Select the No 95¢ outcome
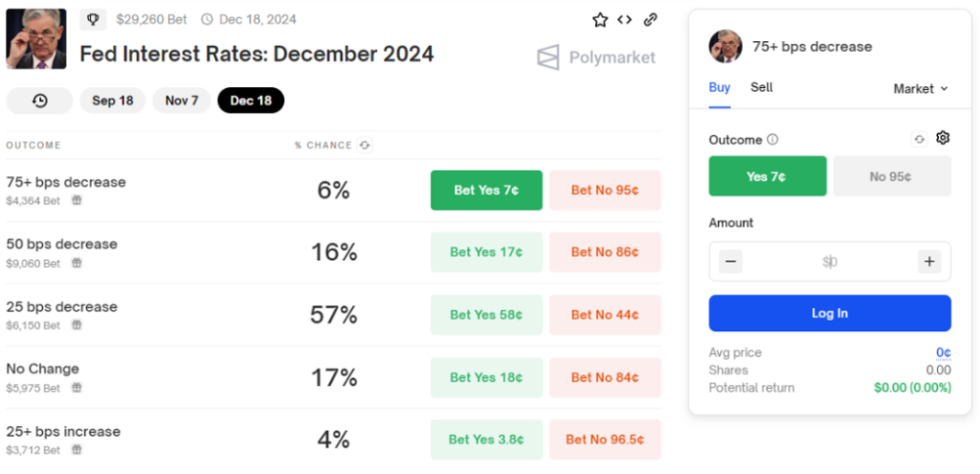The image size is (980, 474). pyautogui.click(x=892, y=176)
